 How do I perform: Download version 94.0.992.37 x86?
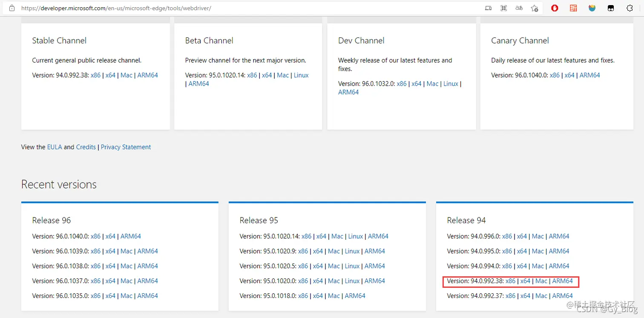coord(510,296)
